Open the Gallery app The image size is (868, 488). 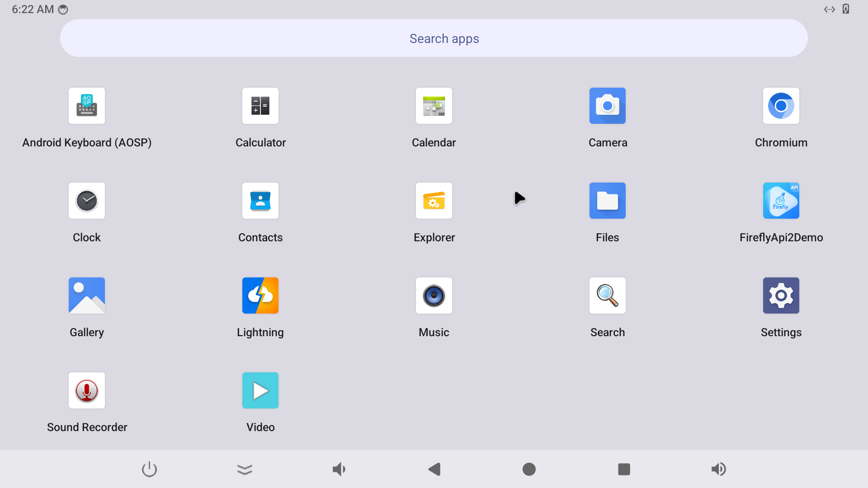point(87,296)
